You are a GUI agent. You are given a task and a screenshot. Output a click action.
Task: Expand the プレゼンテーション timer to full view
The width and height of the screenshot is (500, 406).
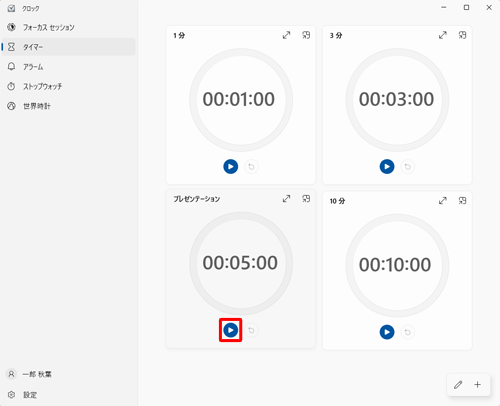click(286, 199)
